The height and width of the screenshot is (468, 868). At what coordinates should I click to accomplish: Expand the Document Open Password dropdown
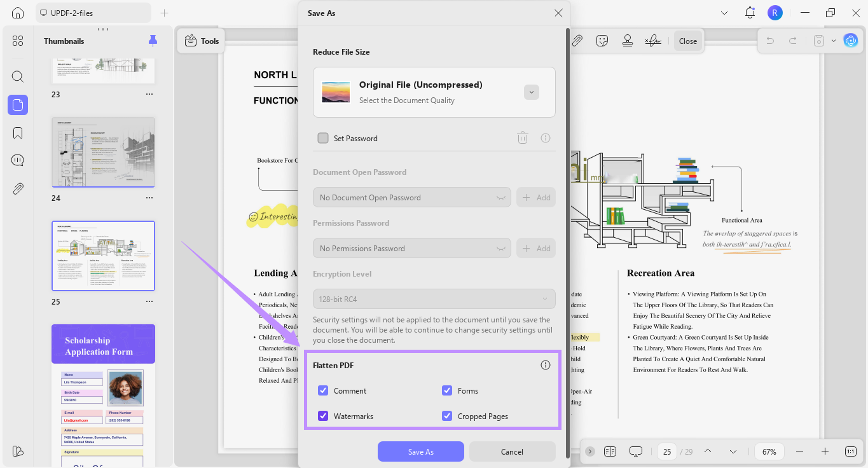tap(501, 197)
